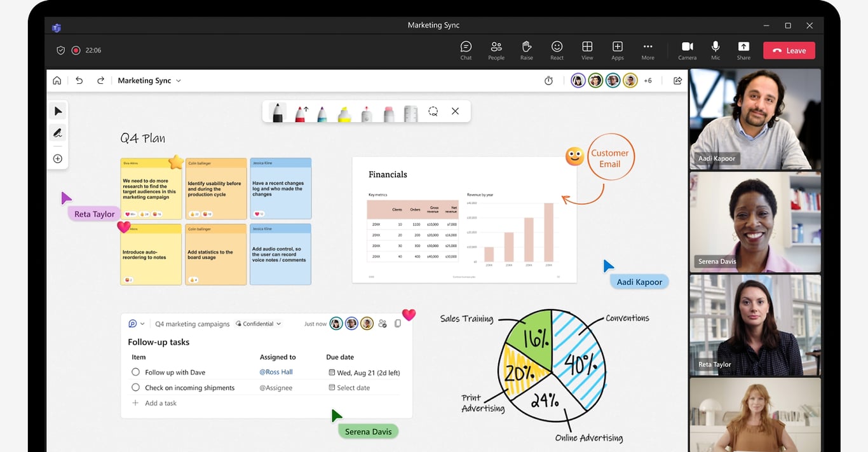Go to the whiteboard Home

coord(57,81)
